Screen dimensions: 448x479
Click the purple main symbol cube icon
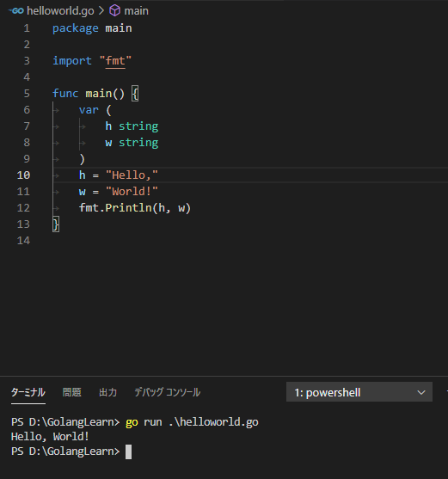pyautogui.click(x=115, y=10)
